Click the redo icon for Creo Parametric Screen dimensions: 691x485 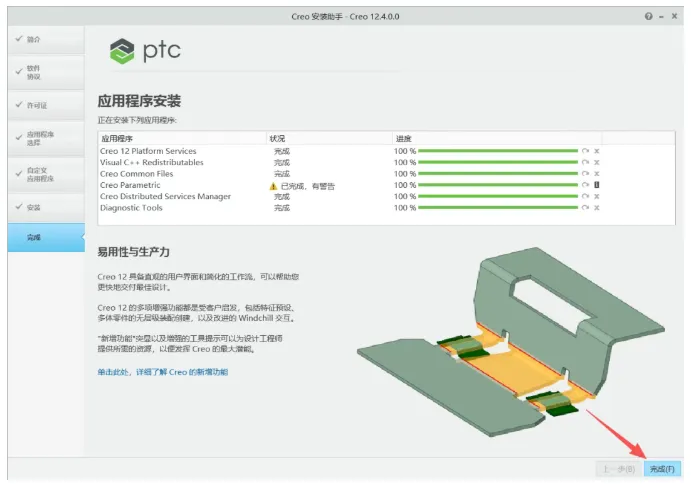tap(585, 185)
